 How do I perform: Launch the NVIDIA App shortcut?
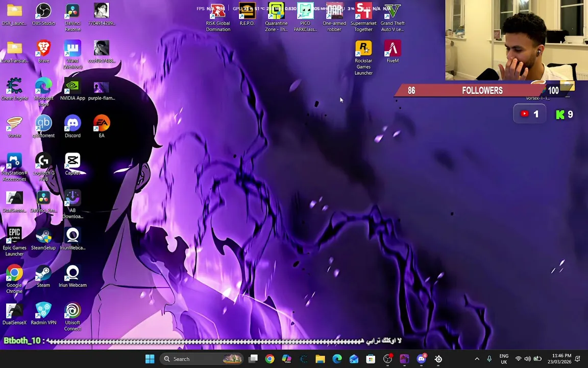[73, 89]
